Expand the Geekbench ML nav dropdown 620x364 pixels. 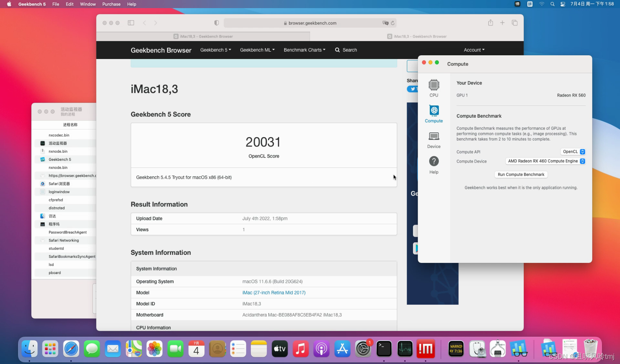coord(257,50)
